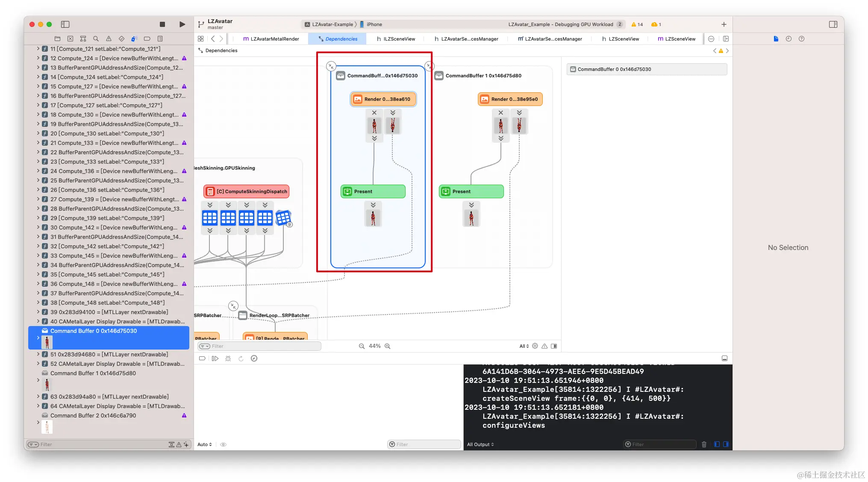Open the related items grid menu
Screen dimensions: 868x482
(x=200, y=39)
